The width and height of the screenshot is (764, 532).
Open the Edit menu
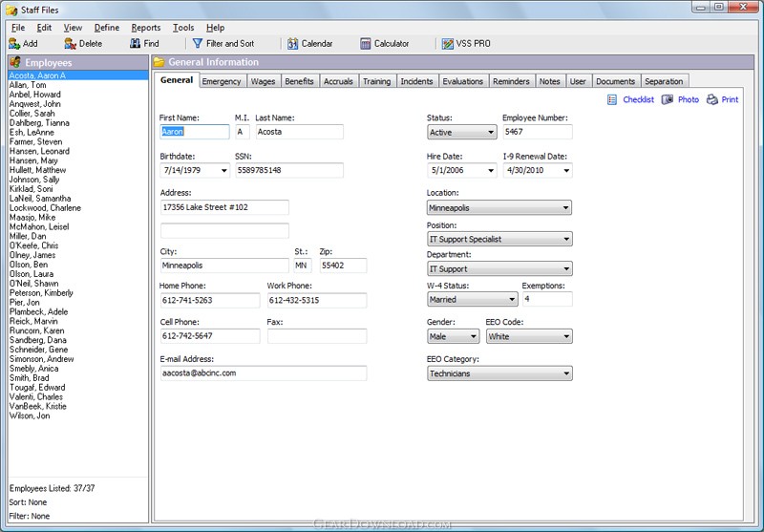44,28
